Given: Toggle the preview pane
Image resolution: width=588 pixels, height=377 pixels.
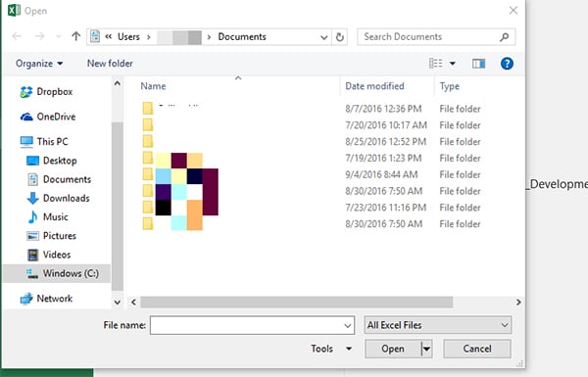Looking at the screenshot, I should click(x=478, y=64).
